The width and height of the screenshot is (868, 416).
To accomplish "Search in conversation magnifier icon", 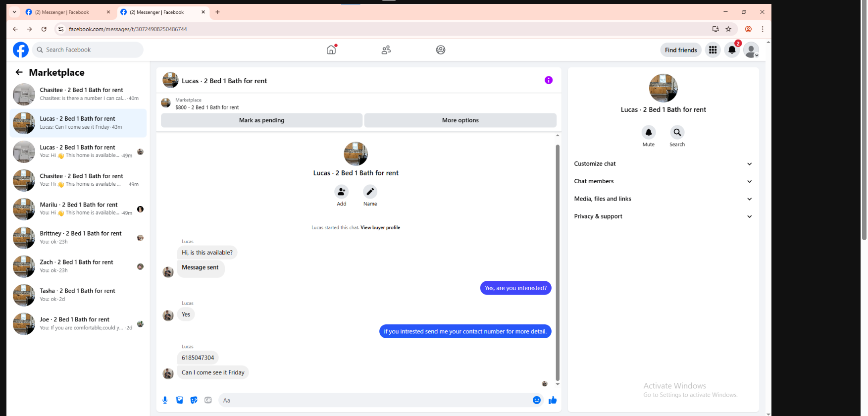I will click(x=677, y=132).
